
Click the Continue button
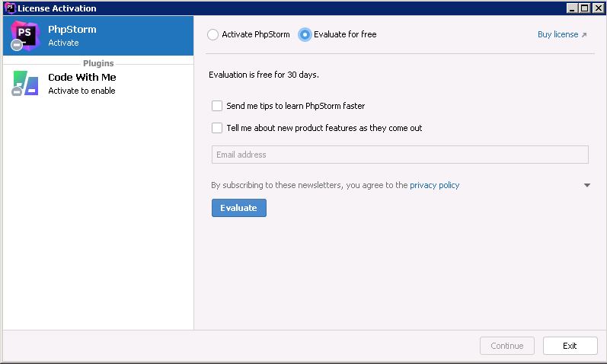[506, 346]
